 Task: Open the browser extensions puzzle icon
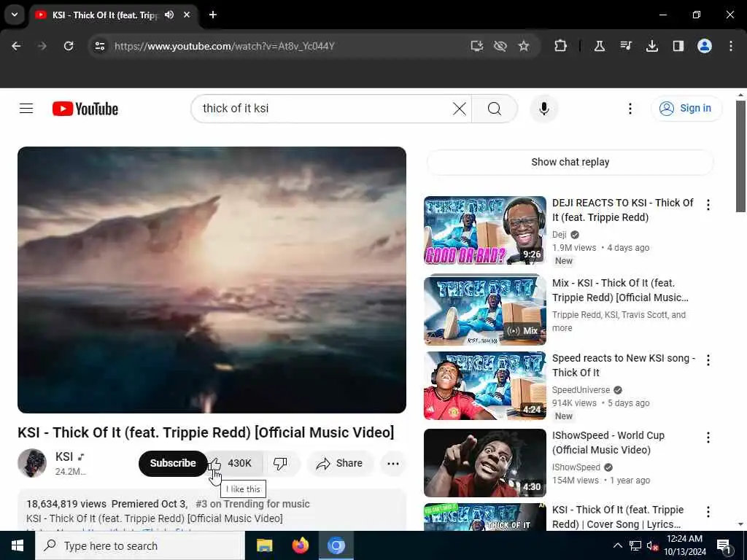[561, 46]
